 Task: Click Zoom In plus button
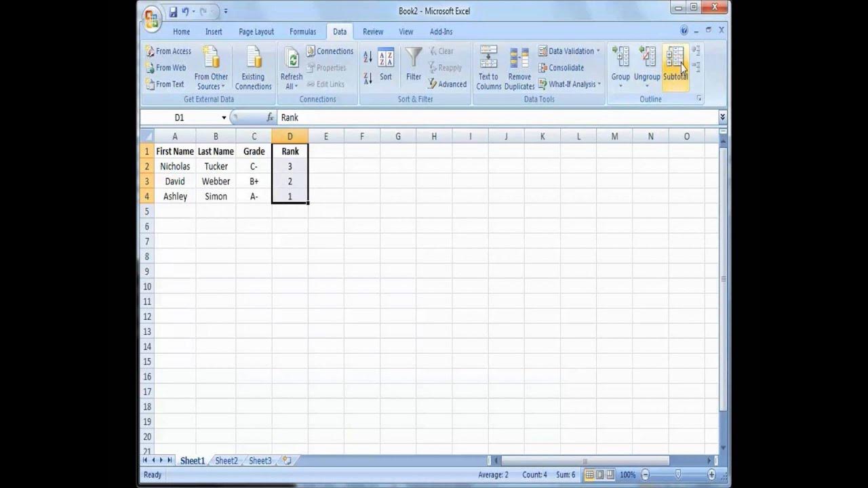click(711, 475)
